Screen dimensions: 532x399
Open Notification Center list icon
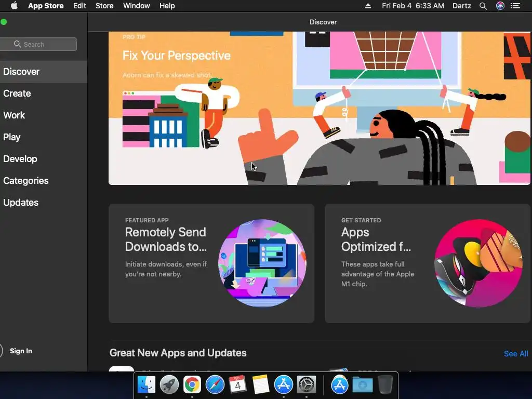515,6
